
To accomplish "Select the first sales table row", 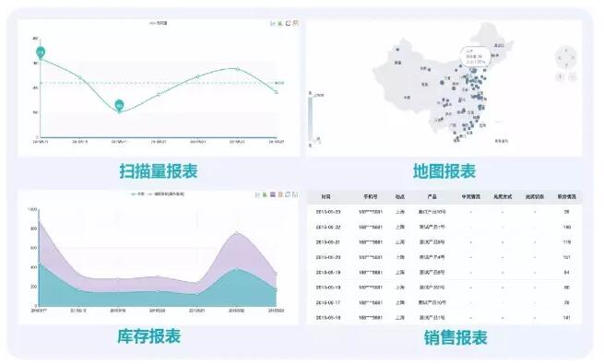I will tap(444, 212).
